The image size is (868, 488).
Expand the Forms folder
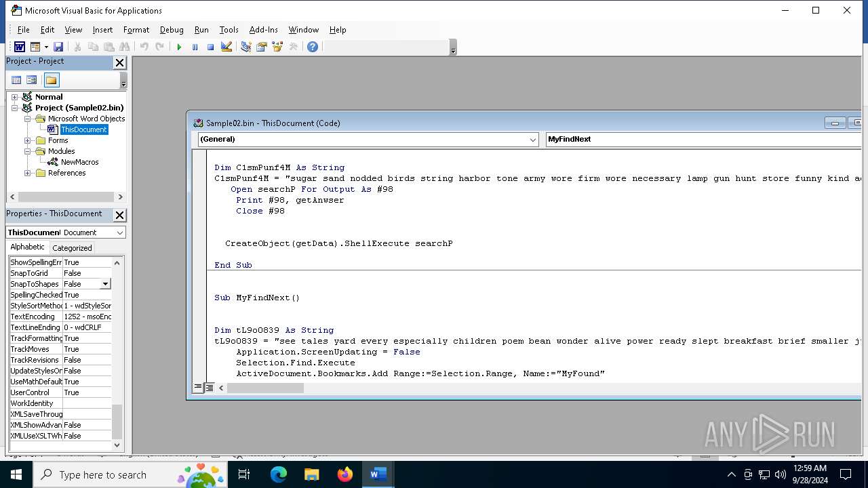point(28,140)
